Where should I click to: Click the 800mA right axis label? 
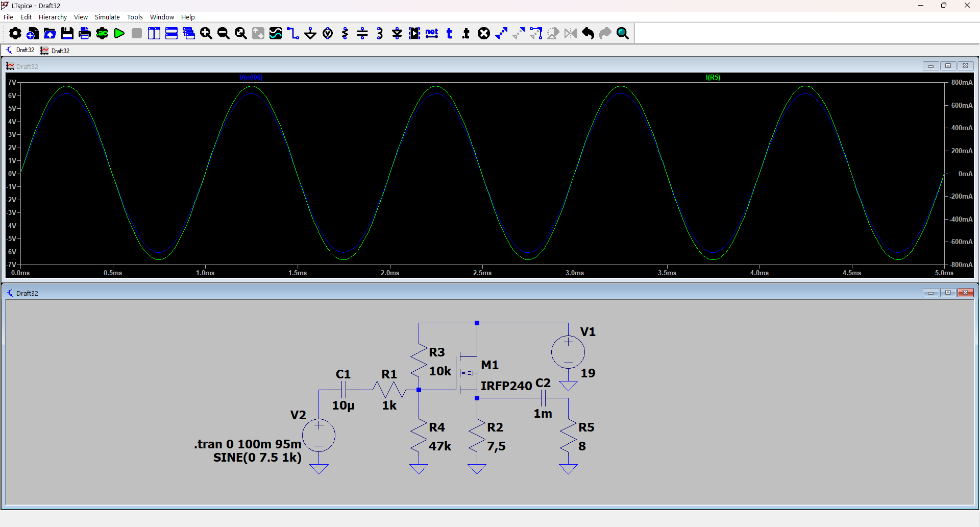coord(962,82)
